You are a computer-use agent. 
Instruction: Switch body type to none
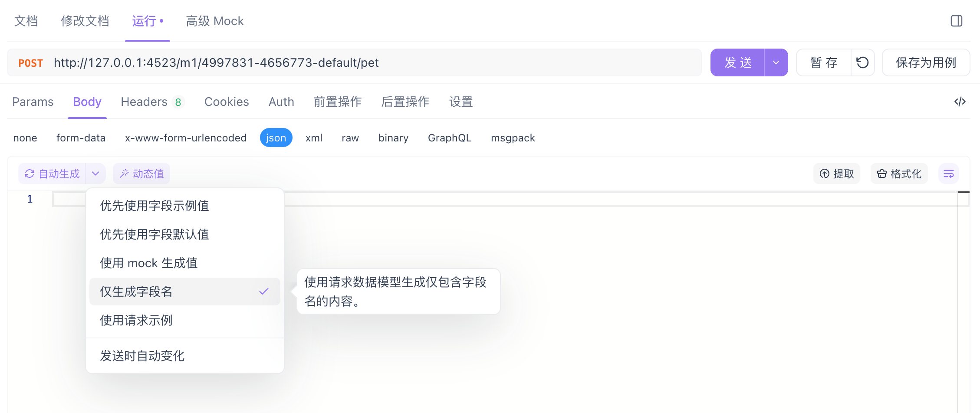click(25, 138)
